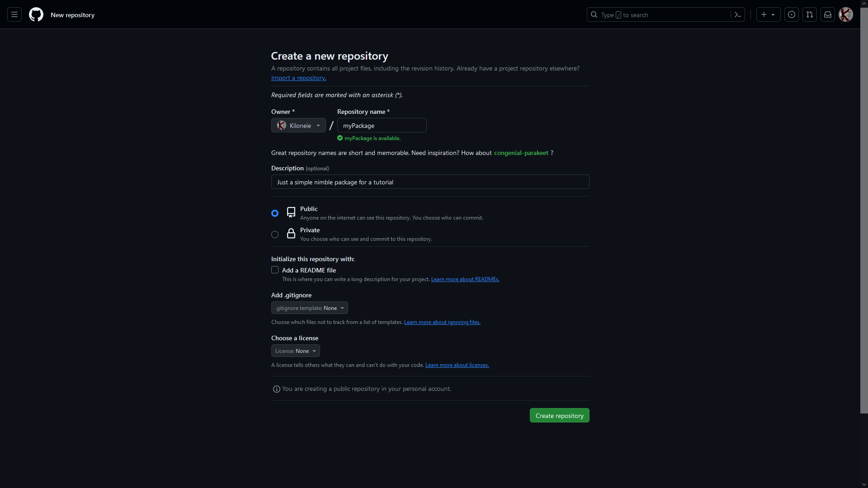Focus the top search bar
Viewport: 868px width, 488px height.
tap(666, 14)
